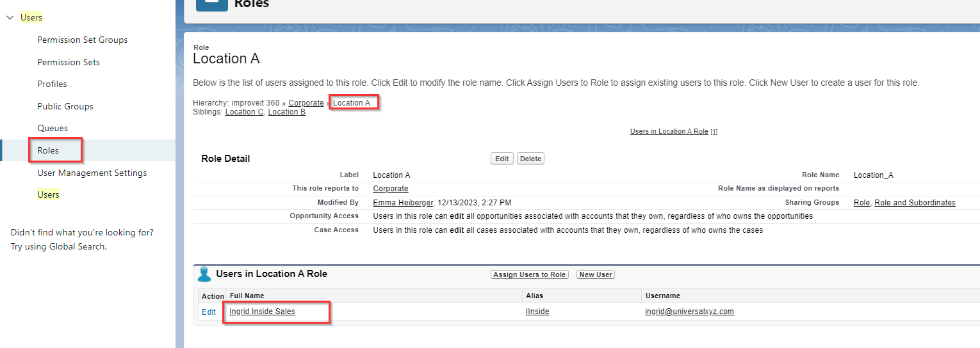Open Public Groups in sidebar
This screenshot has width=980, height=348.
pyautogui.click(x=65, y=106)
